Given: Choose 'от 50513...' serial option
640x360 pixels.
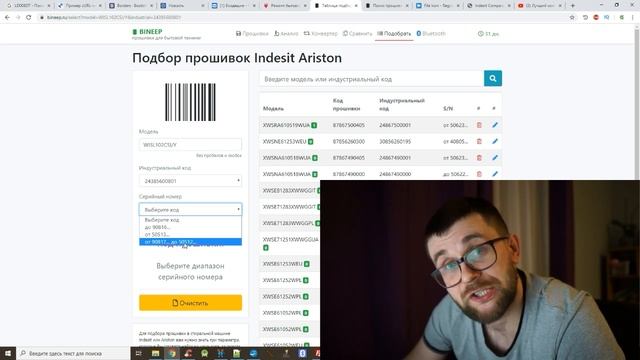Looking at the screenshot, I should (190, 234).
